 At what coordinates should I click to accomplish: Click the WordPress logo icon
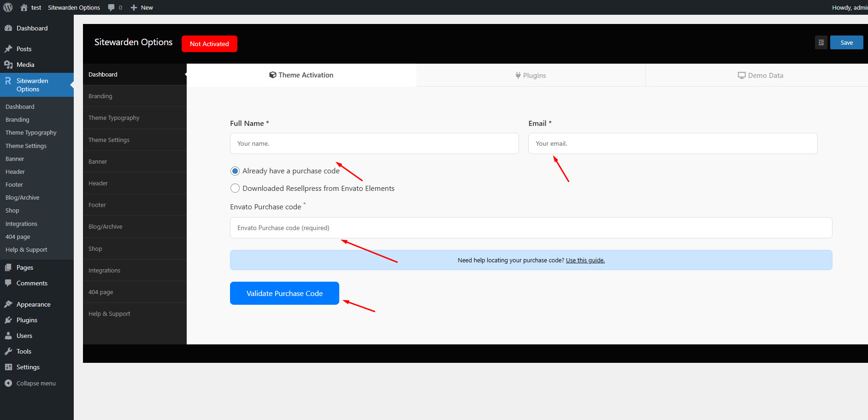(8, 7)
